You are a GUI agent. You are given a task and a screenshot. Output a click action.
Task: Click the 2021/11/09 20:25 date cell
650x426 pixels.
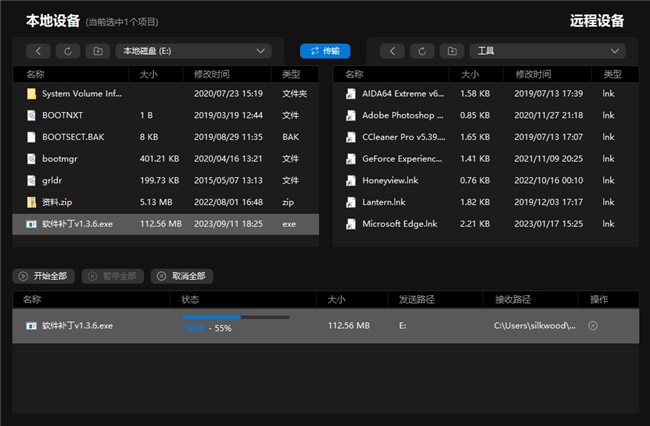(549, 158)
